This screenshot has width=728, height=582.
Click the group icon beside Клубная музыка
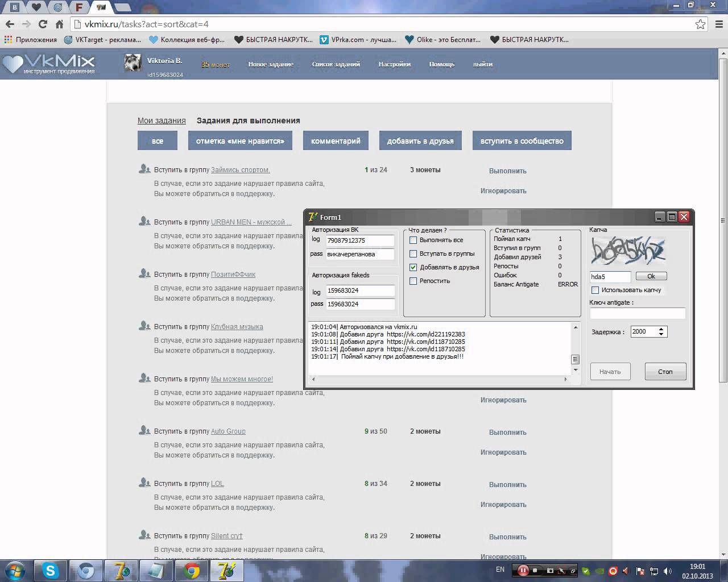(x=144, y=326)
